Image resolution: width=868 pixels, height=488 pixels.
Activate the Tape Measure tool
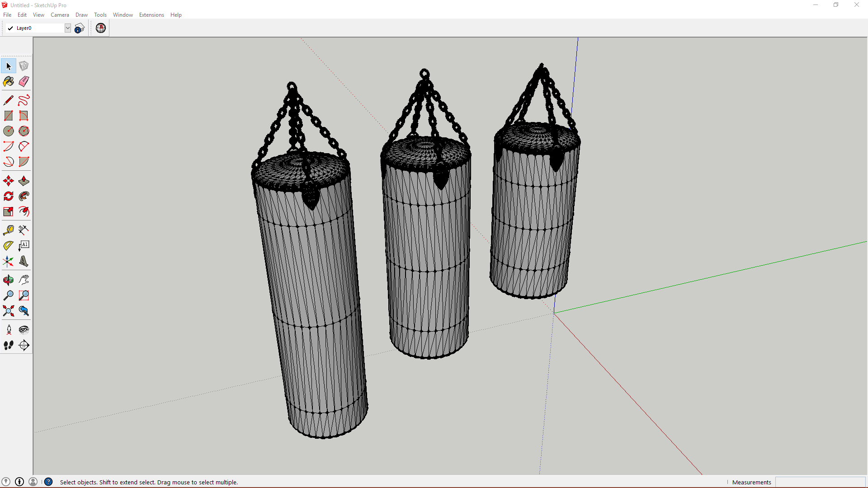pyautogui.click(x=8, y=230)
